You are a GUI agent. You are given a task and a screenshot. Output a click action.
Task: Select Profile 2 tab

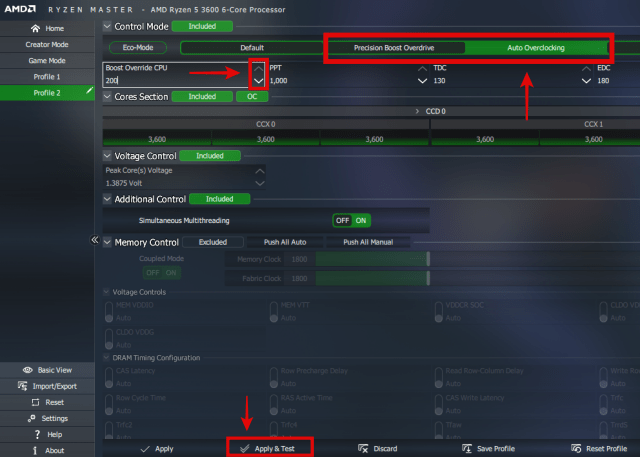point(47,93)
